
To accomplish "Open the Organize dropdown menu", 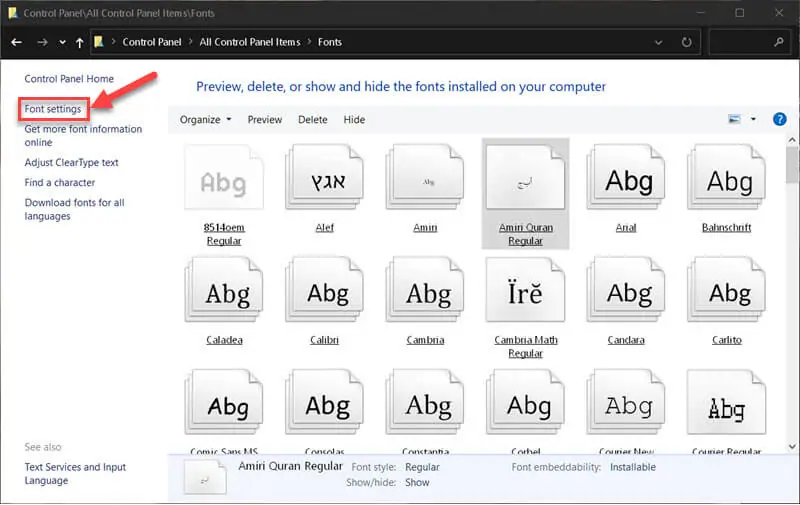I will tap(205, 119).
